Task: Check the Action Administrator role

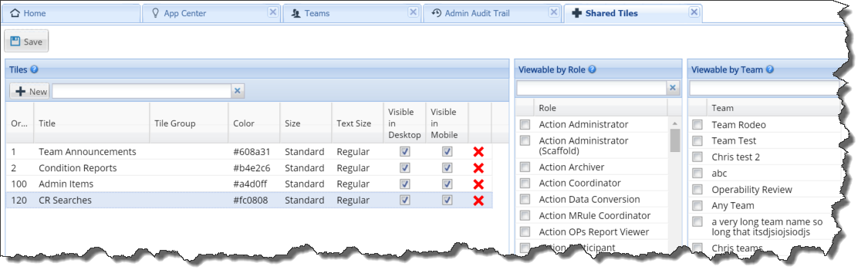Action: (x=524, y=124)
